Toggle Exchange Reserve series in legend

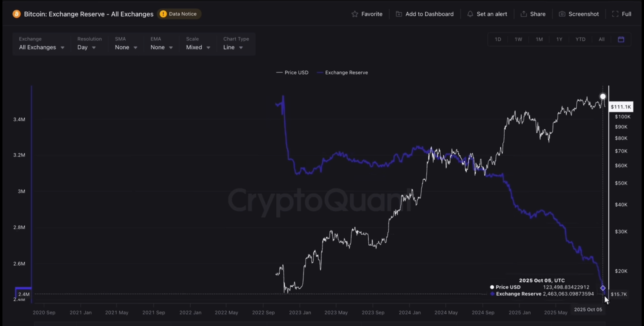tap(343, 73)
